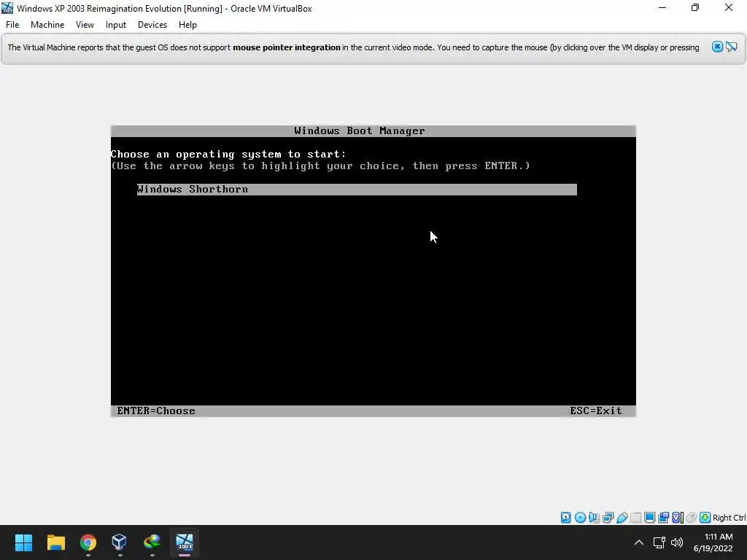The height and width of the screenshot is (560, 747).
Task: Click the Windows Boot Manager title
Action: (359, 131)
